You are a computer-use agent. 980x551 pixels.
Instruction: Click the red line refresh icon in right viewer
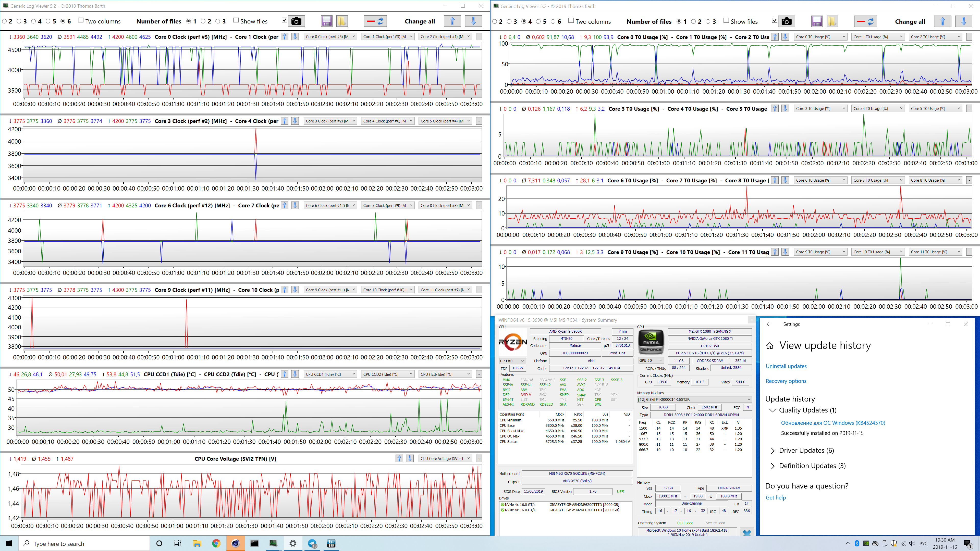click(x=865, y=22)
